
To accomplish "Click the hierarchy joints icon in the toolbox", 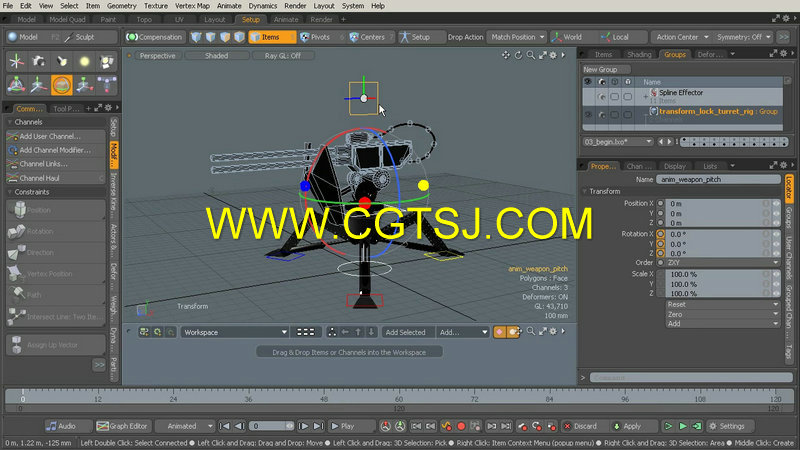I will (107, 85).
